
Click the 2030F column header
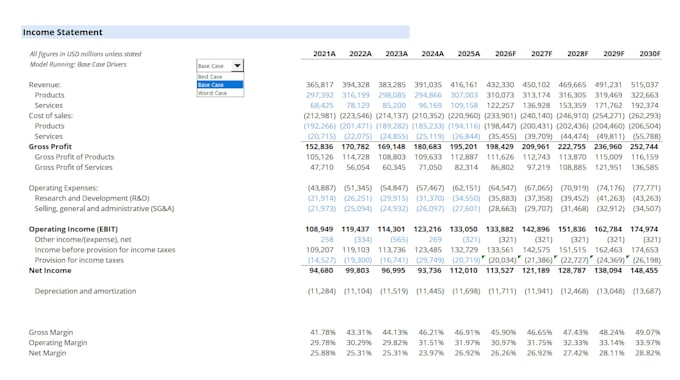point(650,54)
